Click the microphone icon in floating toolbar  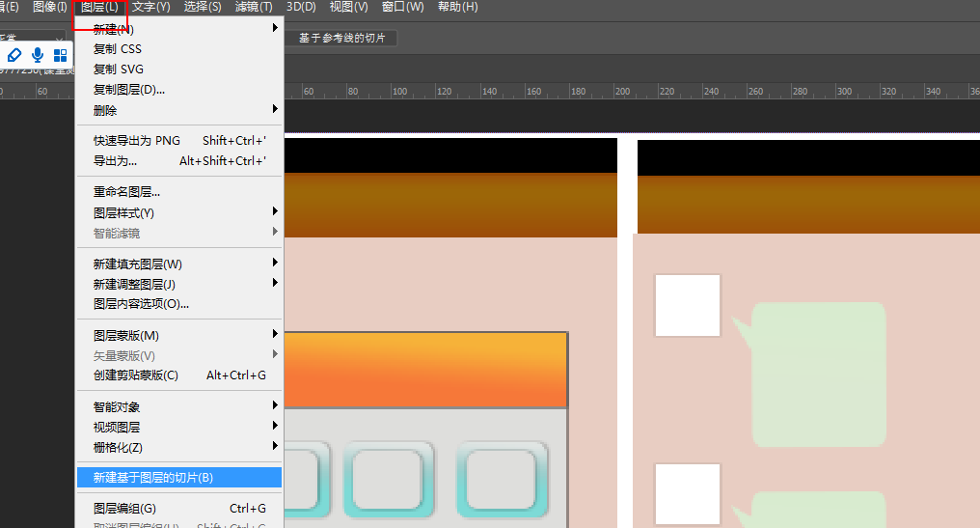click(x=38, y=55)
